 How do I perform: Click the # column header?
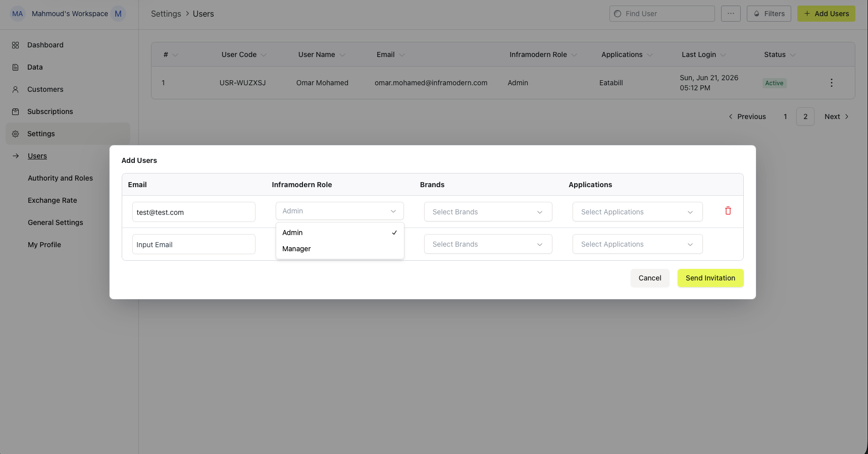[x=166, y=54]
